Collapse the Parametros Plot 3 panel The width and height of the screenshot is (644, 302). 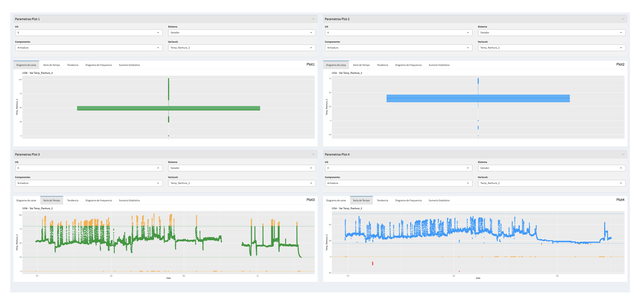tap(313, 155)
